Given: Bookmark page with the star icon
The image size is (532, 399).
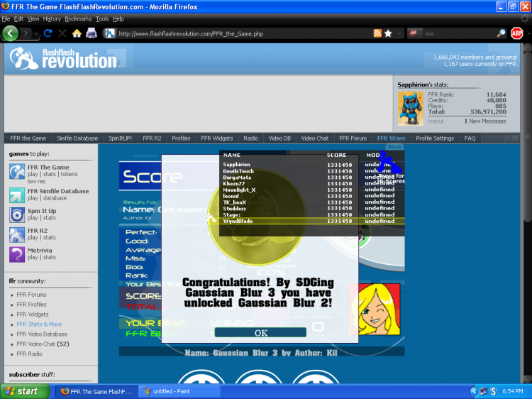Looking at the screenshot, I should tap(389, 33).
